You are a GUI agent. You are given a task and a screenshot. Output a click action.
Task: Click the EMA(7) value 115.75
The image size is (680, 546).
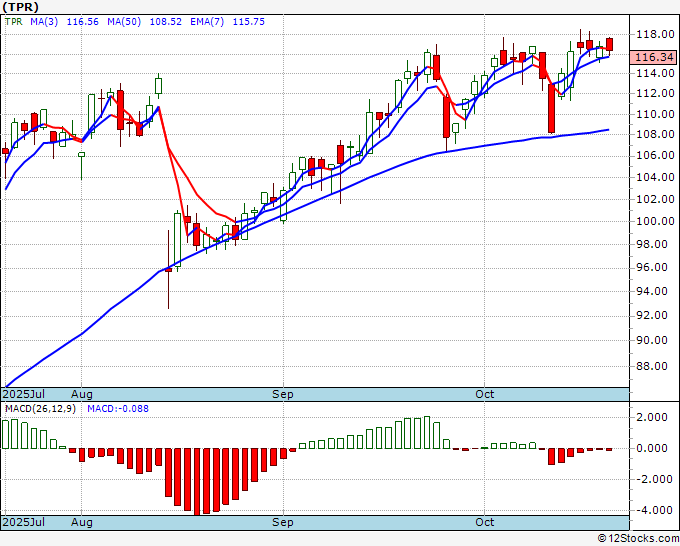point(248,22)
